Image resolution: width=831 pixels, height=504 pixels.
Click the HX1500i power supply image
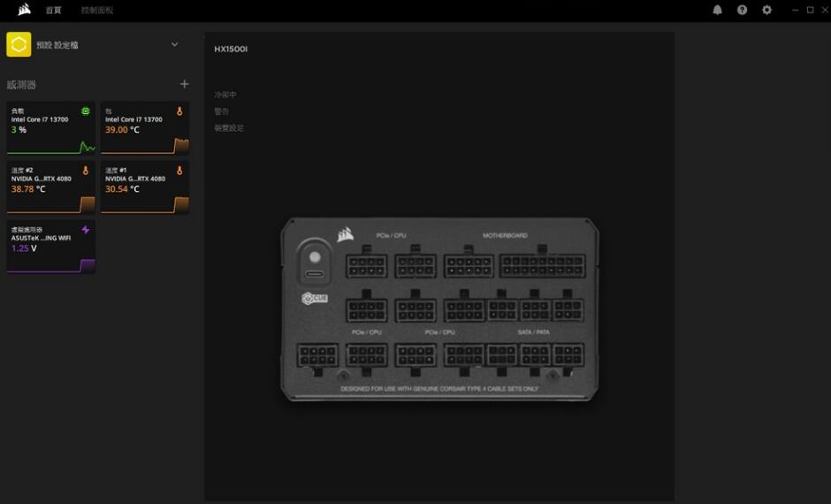(x=439, y=309)
